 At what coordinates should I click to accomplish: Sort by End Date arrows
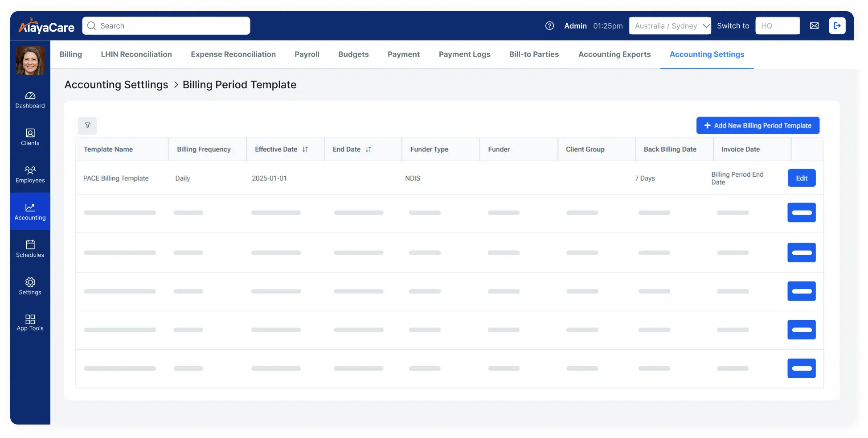[x=368, y=149]
